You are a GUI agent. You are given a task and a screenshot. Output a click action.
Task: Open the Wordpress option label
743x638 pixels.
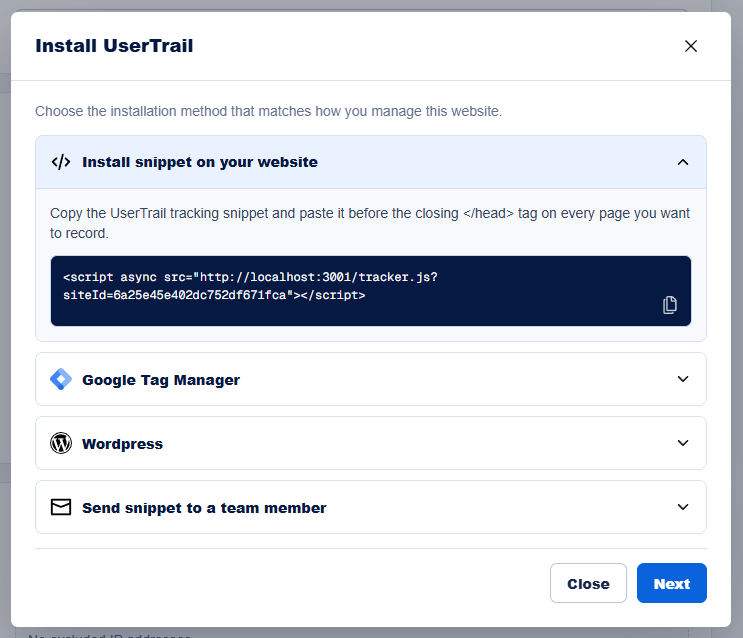(x=122, y=444)
